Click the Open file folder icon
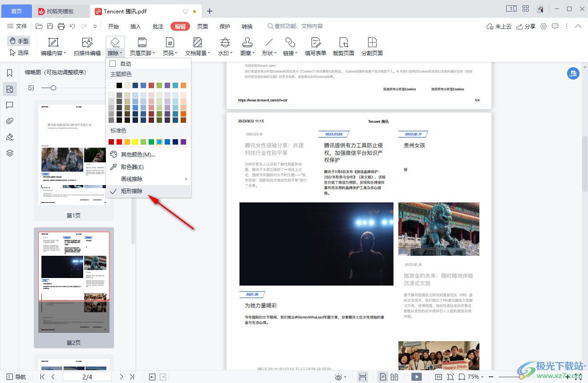 [39, 26]
